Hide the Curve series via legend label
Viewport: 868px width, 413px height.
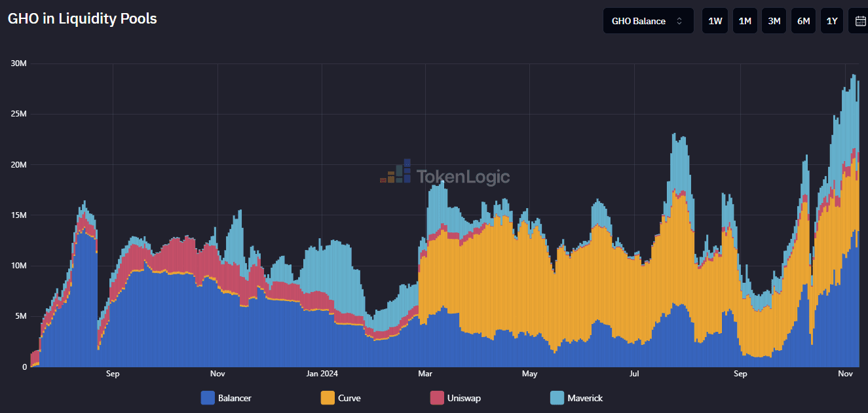[x=349, y=398]
